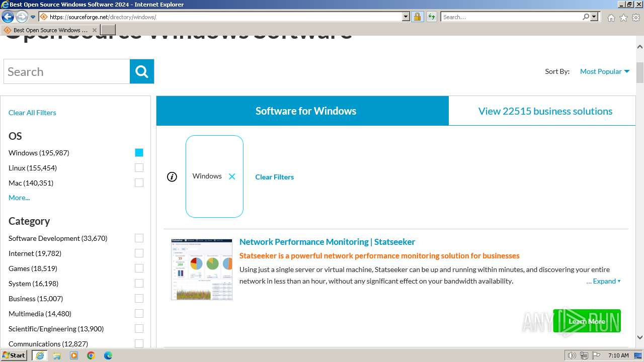Click the search magnifier icon in toolbar

(x=586, y=17)
